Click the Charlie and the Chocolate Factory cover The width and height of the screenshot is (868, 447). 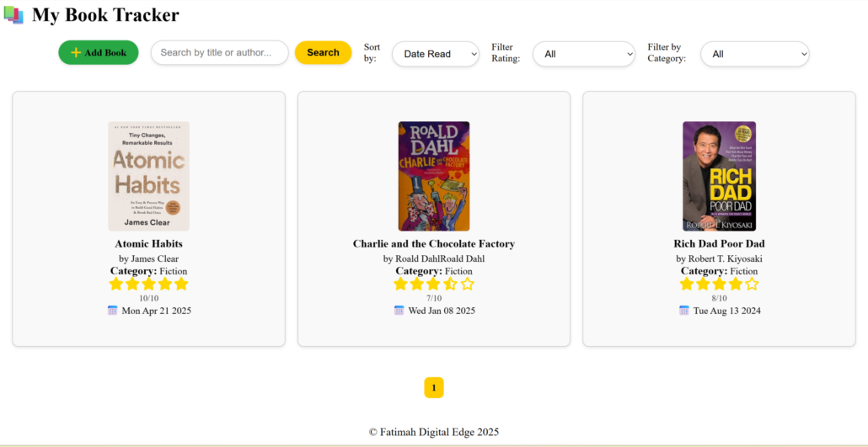coord(434,176)
